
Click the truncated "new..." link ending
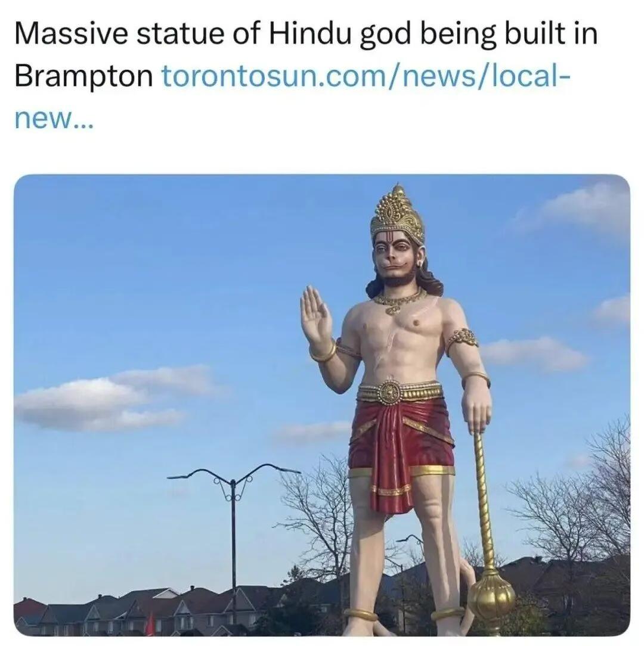(54, 118)
